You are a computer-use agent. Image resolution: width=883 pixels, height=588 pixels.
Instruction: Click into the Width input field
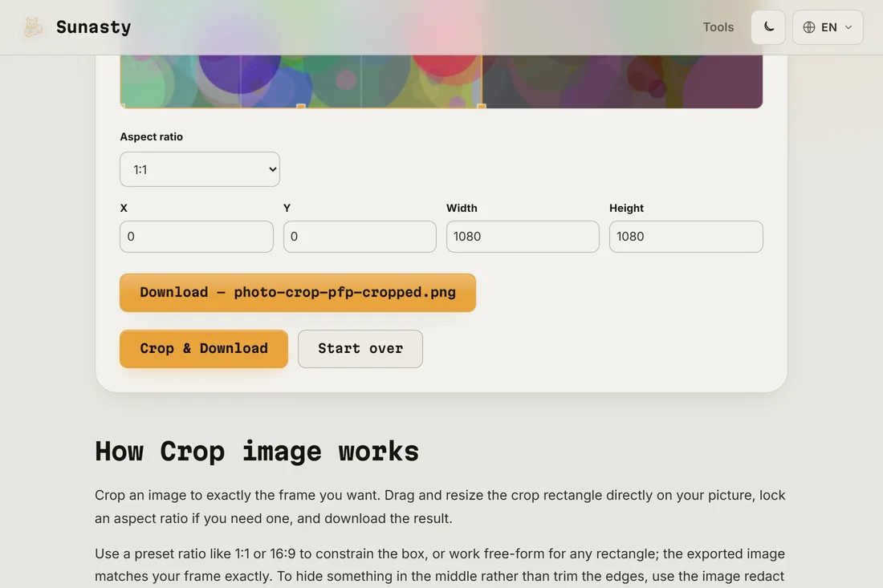pyautogui.click(x=523, y=237)
